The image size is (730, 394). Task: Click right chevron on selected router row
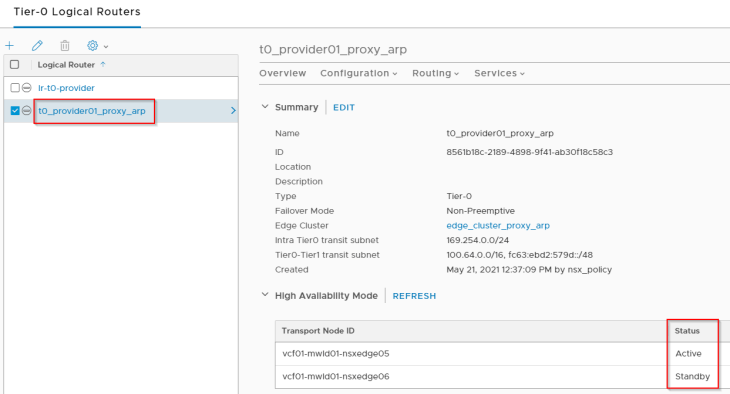(x=233, y=110)
